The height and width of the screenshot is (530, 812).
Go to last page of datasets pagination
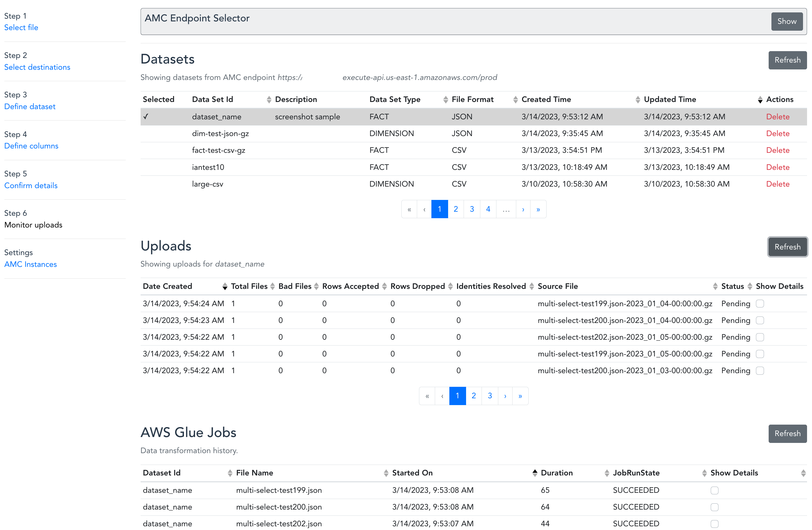(x=538, y=209)
